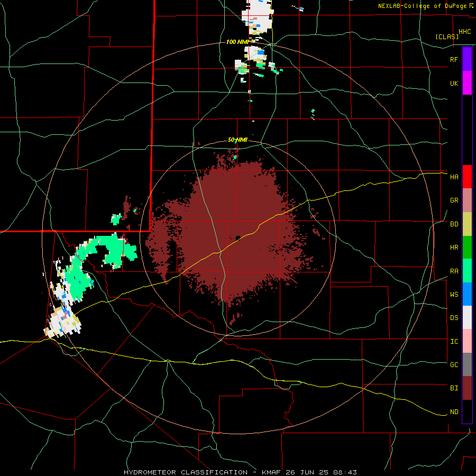Click the purple RF color swatch in legend
Viewport: 476px width, 476px height.
(x=467, y=59)
